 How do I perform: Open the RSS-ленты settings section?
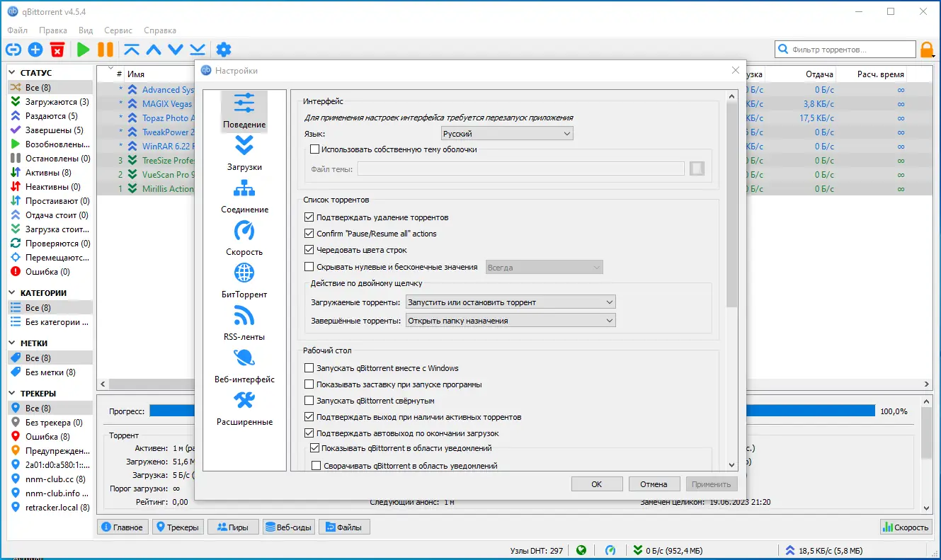click(x=244, y=324)
